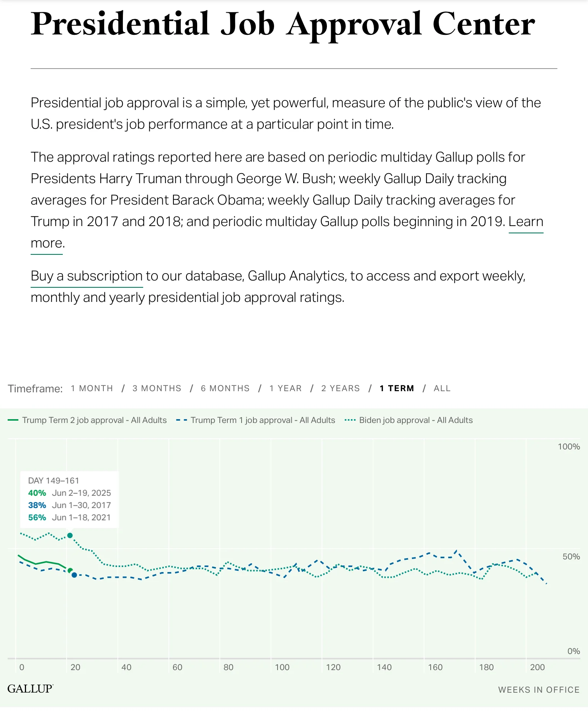The height and width of the screenshot is (713, 588).
Task: Select the 1 TERM timeframe
Action: click(397, 388)
